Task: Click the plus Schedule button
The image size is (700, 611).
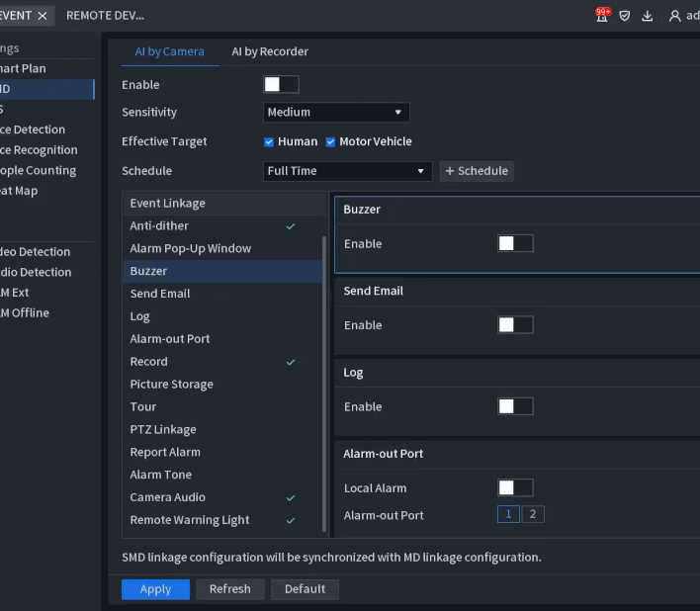Action: click(x=476, y=171)
